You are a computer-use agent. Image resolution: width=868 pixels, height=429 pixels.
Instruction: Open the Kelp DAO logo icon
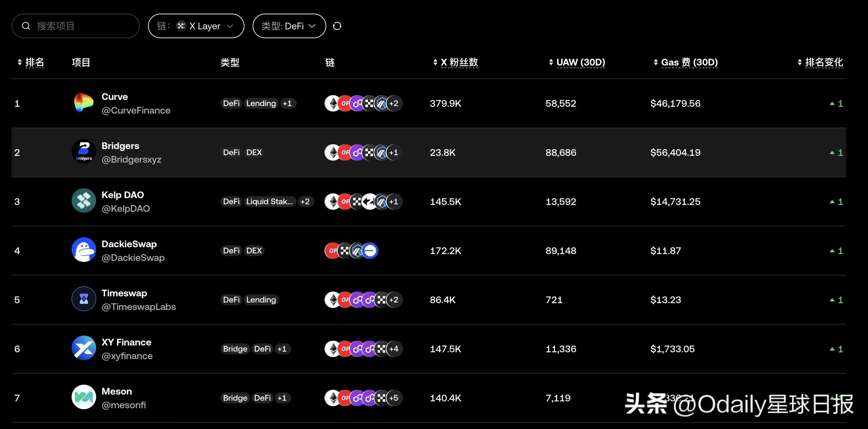[x=84, y=201]
